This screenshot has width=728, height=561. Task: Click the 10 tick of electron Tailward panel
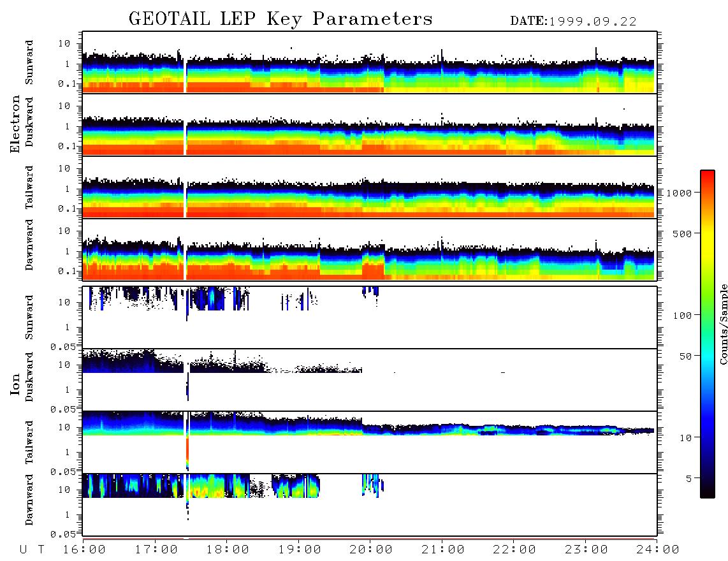click(64, 168)
